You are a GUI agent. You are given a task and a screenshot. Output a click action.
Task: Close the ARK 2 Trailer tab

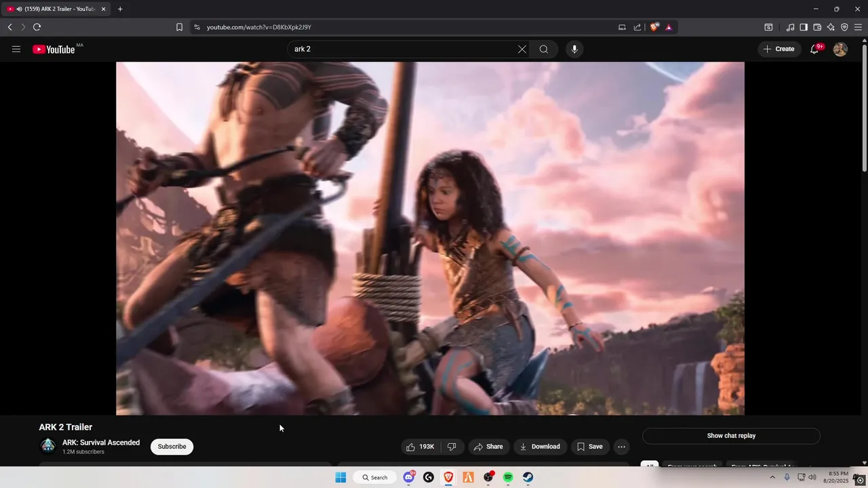click(x=104, y=9)
